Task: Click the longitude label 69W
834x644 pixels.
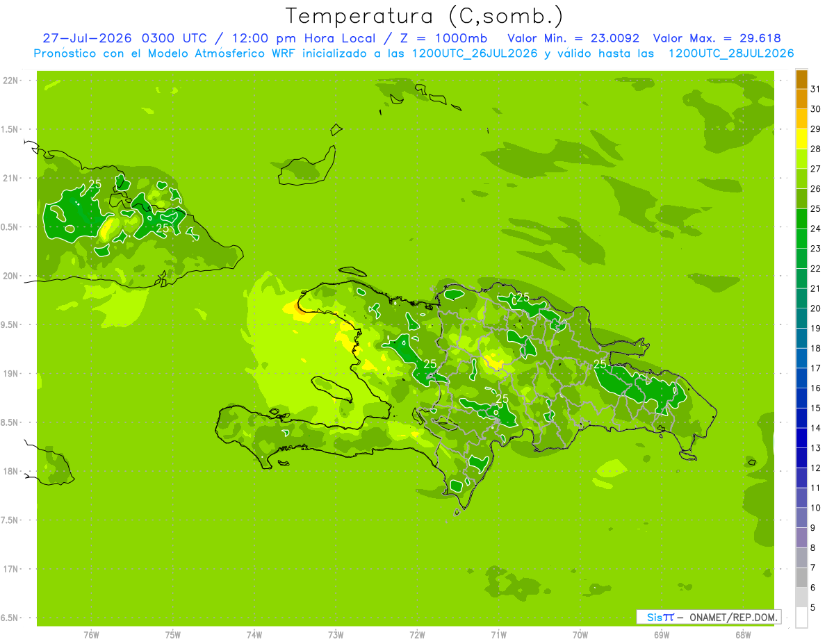Action: [x=662, y=635]
